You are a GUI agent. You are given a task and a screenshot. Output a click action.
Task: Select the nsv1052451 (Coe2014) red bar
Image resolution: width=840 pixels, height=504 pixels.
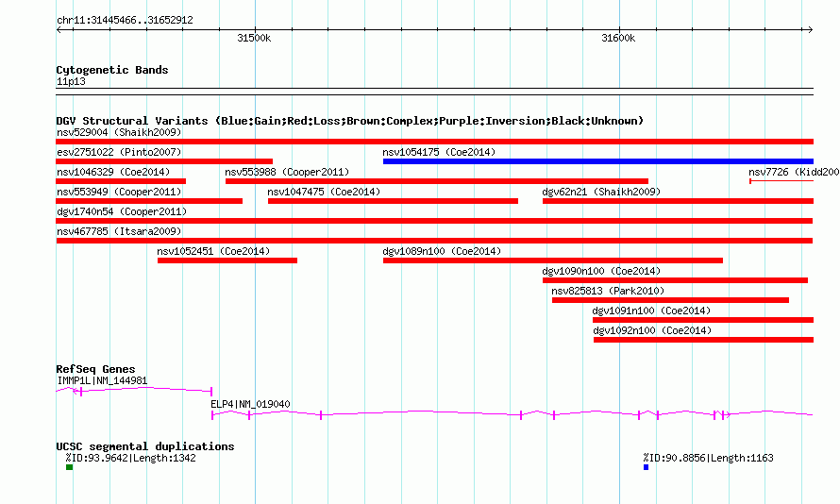coord(227,260)
